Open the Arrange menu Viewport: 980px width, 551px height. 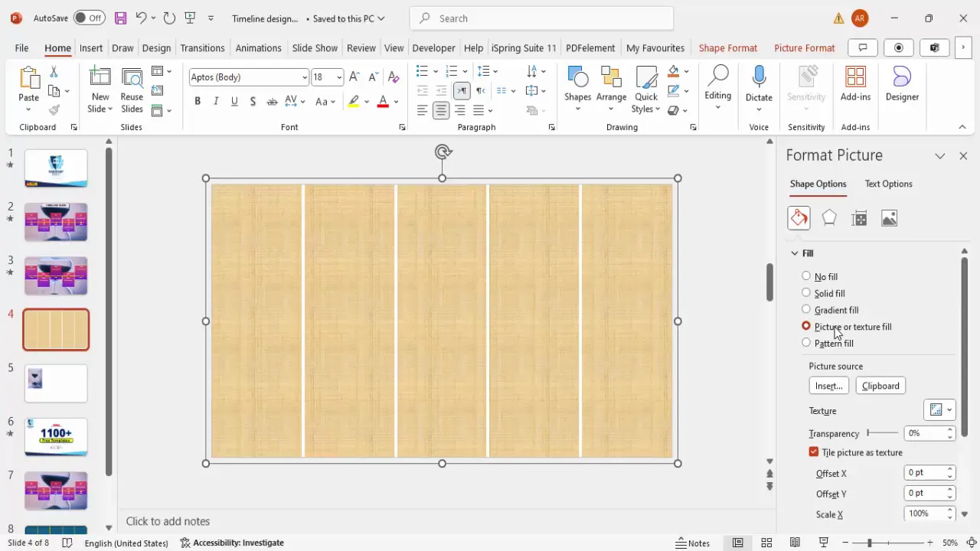pyautogui.click(x=611, y=89)
